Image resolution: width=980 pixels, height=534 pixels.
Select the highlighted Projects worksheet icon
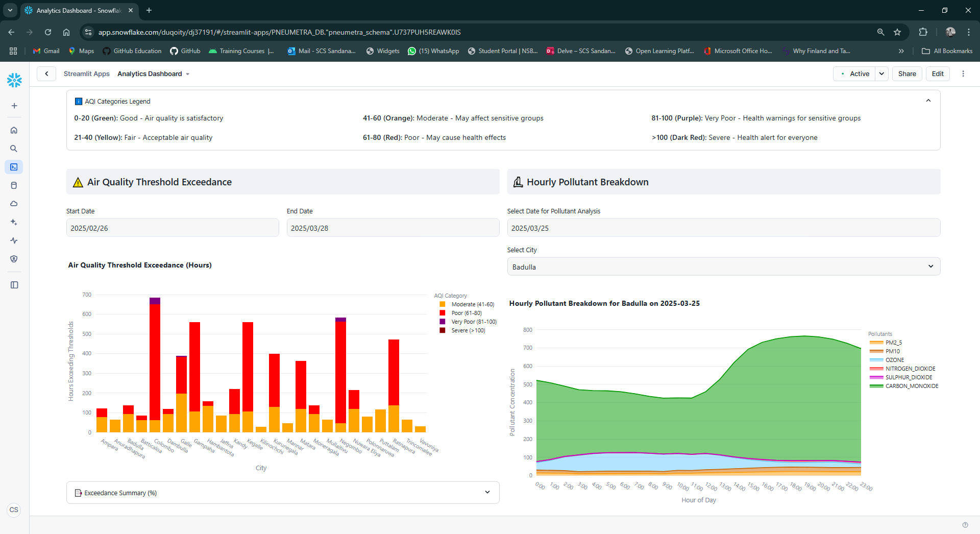point(14,167)
